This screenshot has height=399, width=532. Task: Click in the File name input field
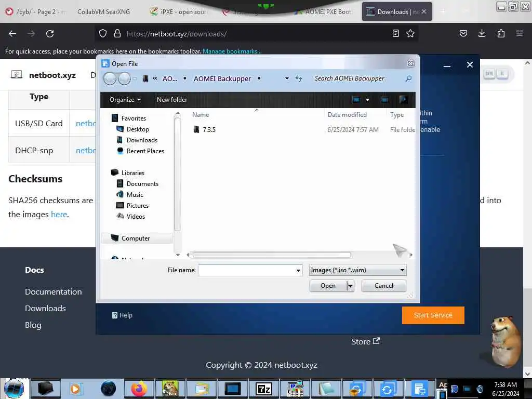coord(247,270)
